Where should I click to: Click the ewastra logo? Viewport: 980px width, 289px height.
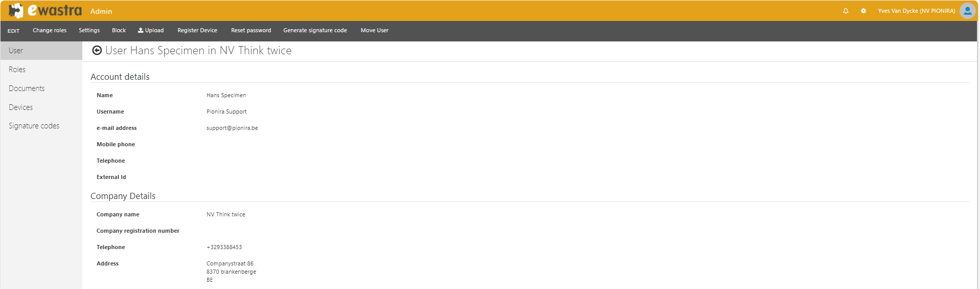pyautogui.click(x=45, y=10)
